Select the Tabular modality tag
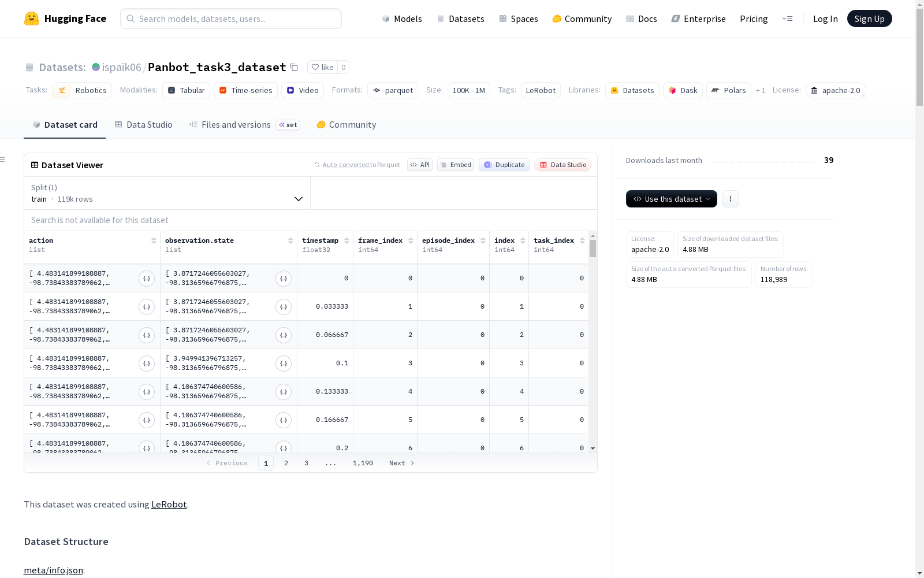The image size is (924, 578). click(186, 90)
